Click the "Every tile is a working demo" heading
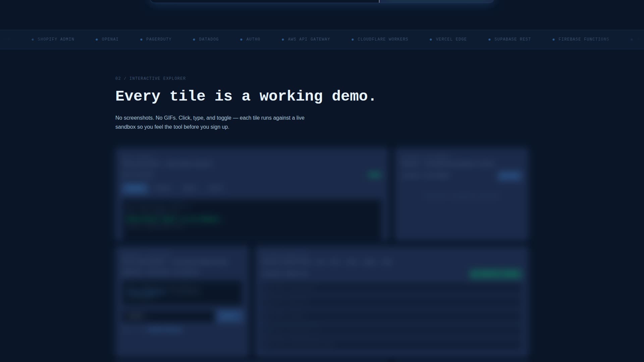The image size is (644, 362). (x=246, y=96)
